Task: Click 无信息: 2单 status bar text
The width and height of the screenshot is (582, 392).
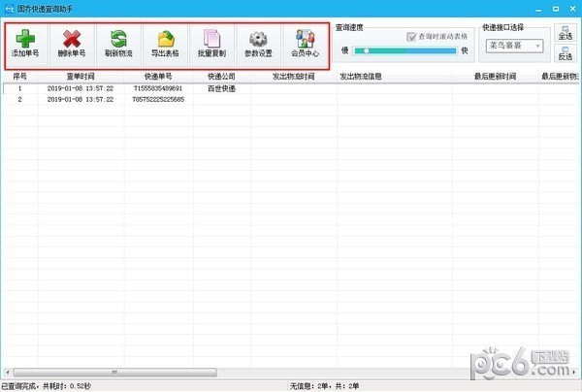Action: pos(308,386)
